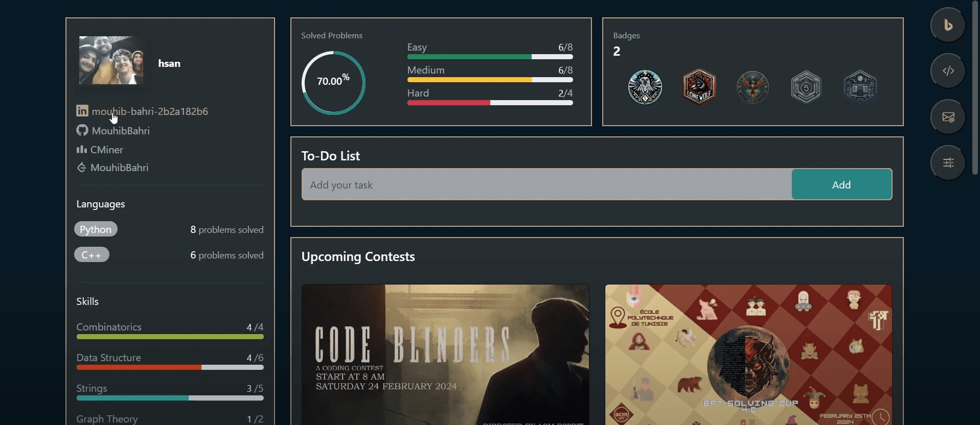The width and height of the screenshot is (980, 425).
Task: Click the Easy green progress bar
Action: pos(490,57)
